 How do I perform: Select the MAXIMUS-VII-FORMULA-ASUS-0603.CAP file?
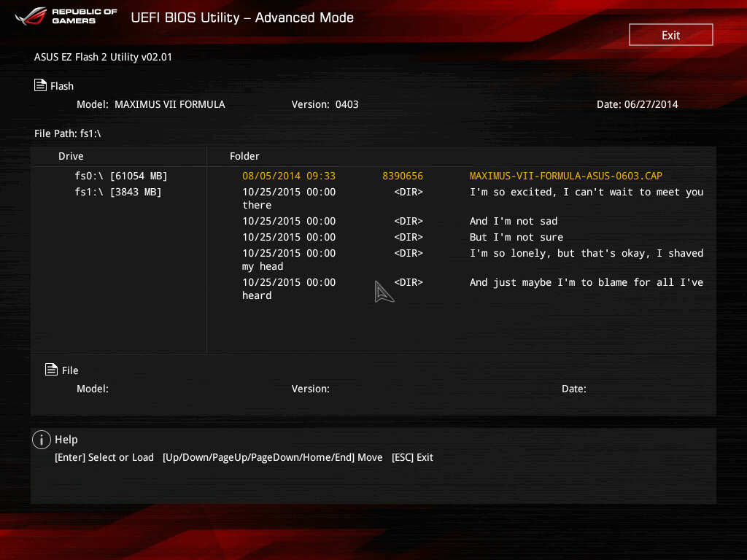pyautogui.click(x=565, y=176)
